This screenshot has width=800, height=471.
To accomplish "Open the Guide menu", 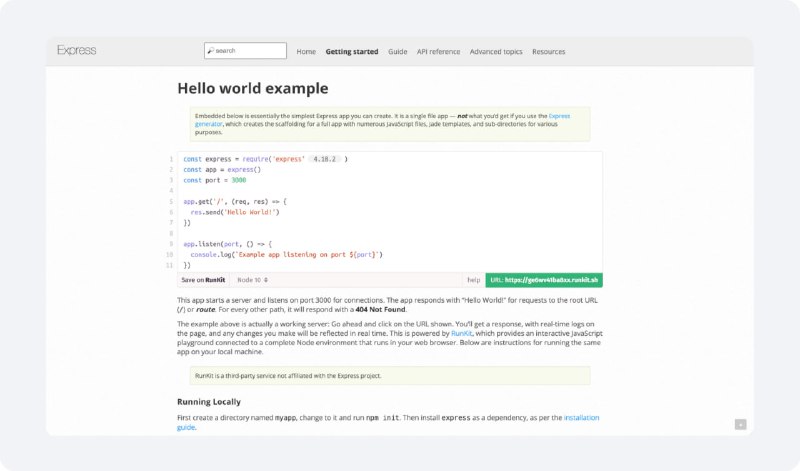I will [x=397, y=52].
